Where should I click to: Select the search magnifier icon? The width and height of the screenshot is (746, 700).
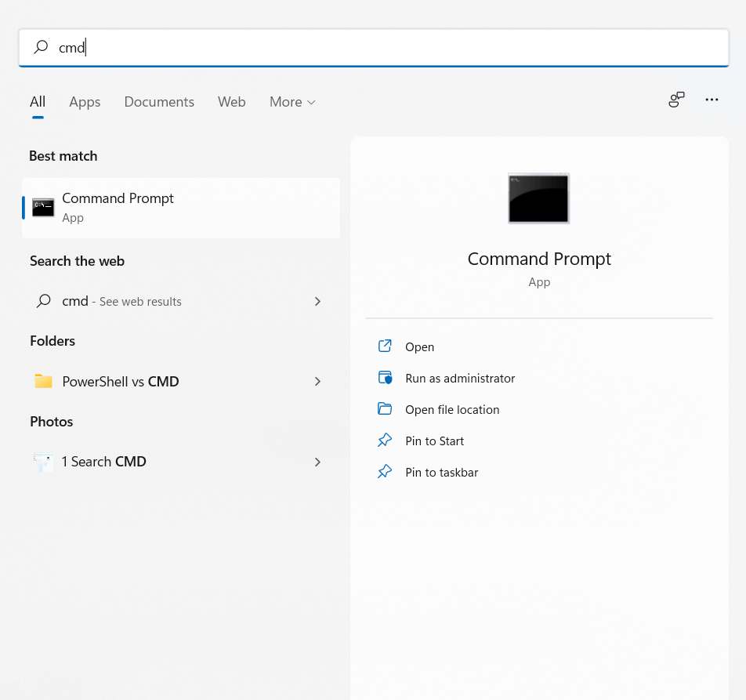40,47
